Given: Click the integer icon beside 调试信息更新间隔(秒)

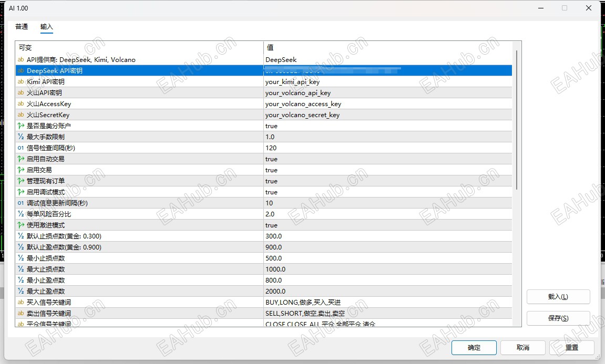Looking at the screenshot, I should (x=21, y=203).
